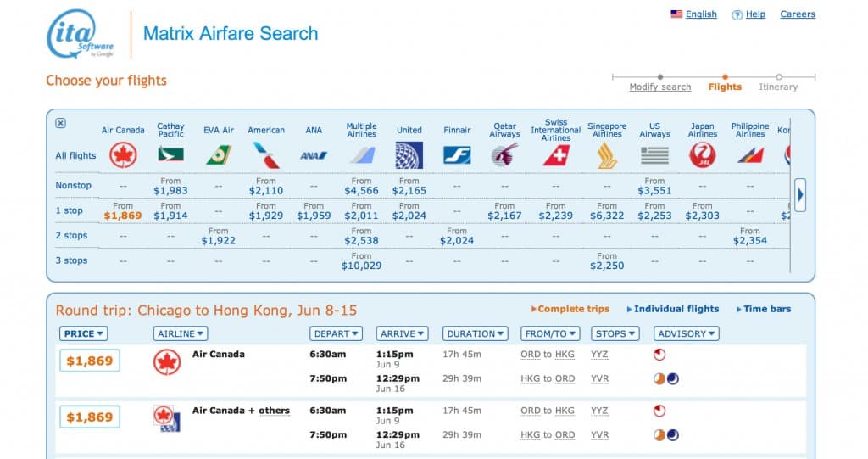This screenshot has width=868, height=459.
Task: Select EVA Air 2 stops $1,922 fare
Action: (219, 241)
